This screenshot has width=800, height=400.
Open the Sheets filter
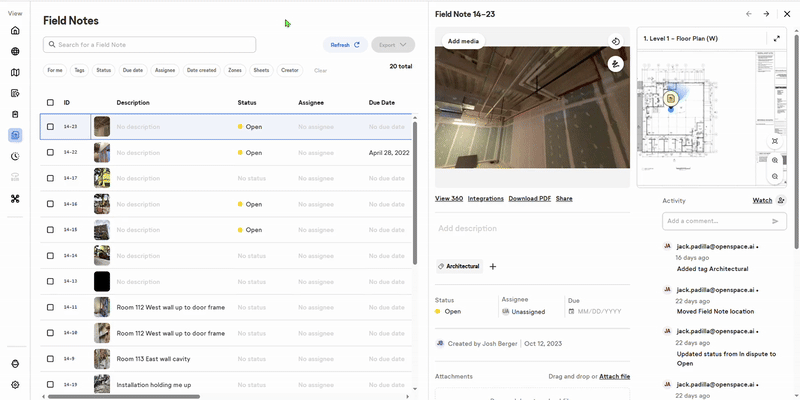(262, 70)
